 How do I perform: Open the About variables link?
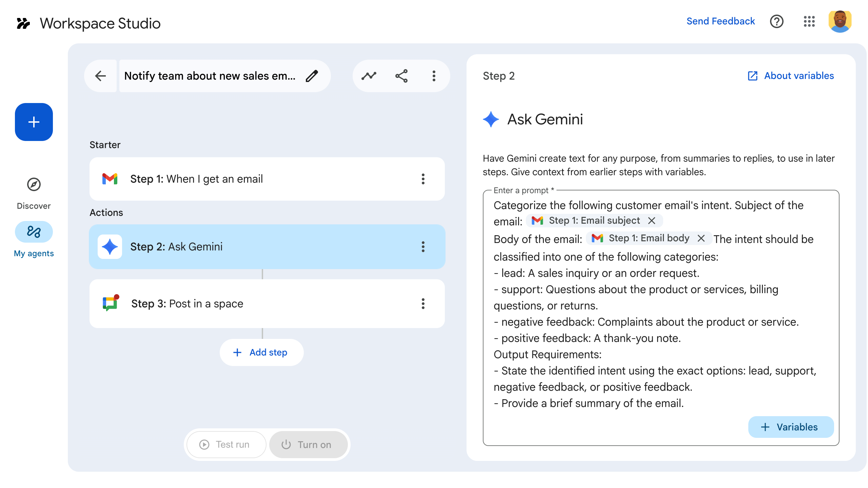(x=791, y=76)
